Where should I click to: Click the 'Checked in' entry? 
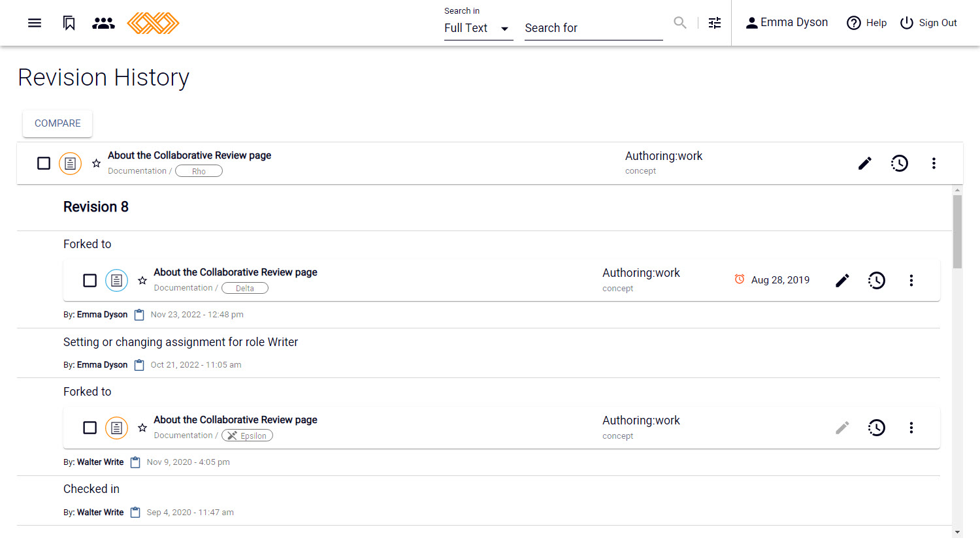[x=91, y=489]
